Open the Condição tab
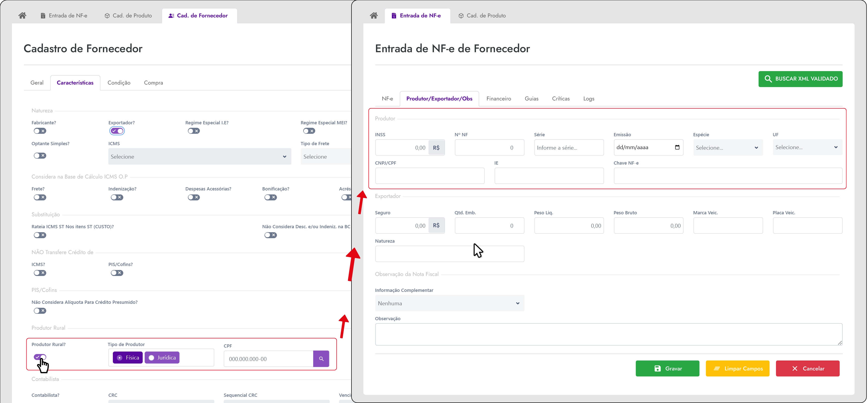Image resolution: width=868 pixels, height=403 pixels. click(119, 83)
